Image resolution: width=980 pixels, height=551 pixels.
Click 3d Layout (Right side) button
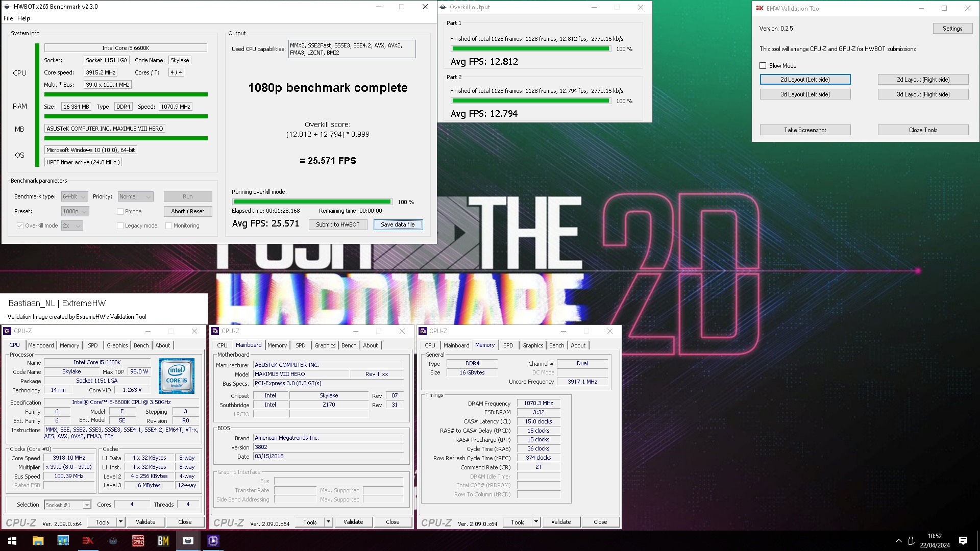(923, 94)
